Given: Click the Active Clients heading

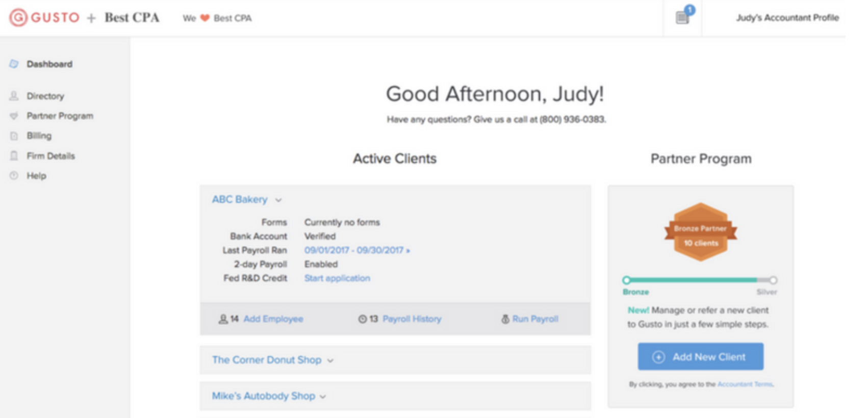Looking at the screenshot, I should point(395,159).
